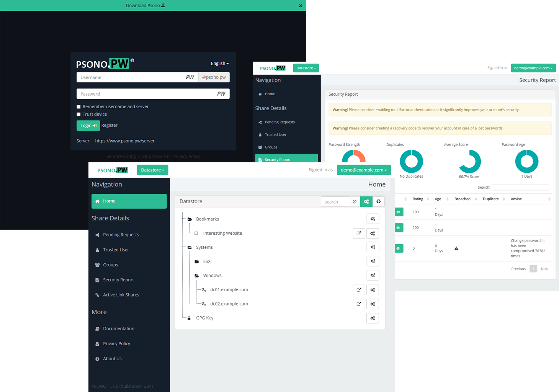Open settings gear for dc01.example.com
559x392 pixels.
tap(373, 290)
